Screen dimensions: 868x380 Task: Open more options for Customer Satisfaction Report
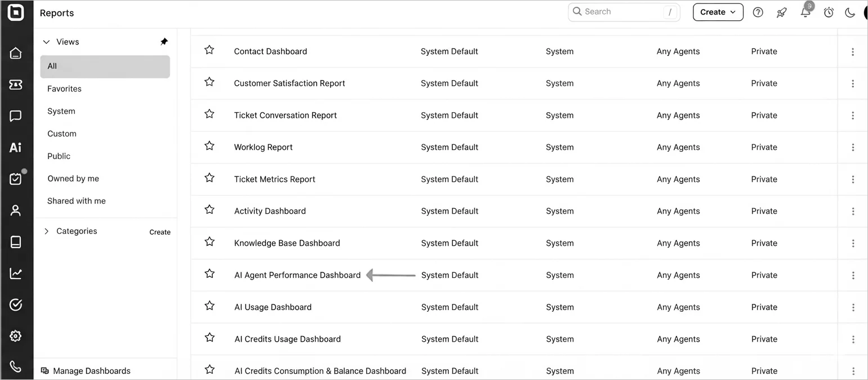(853, 83)
